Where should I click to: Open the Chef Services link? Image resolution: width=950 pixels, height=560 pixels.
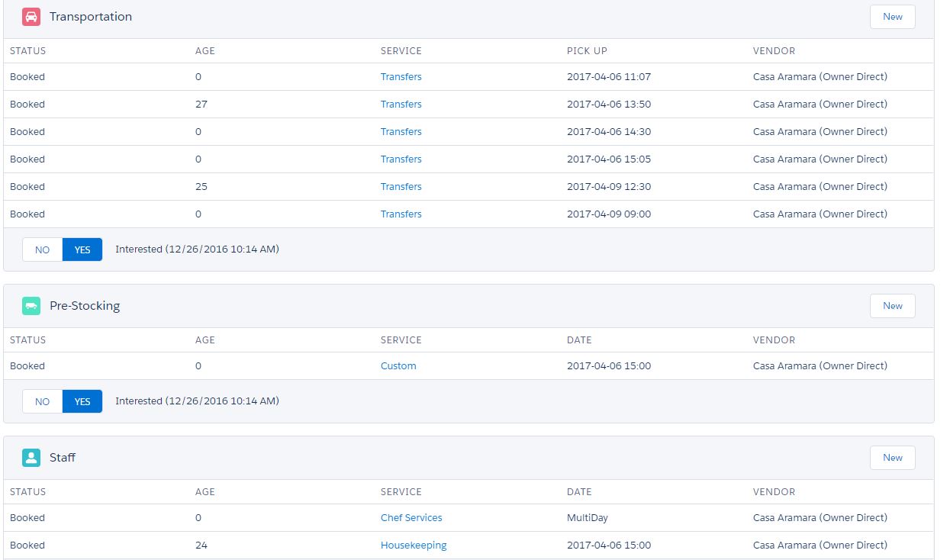point(411,518)
